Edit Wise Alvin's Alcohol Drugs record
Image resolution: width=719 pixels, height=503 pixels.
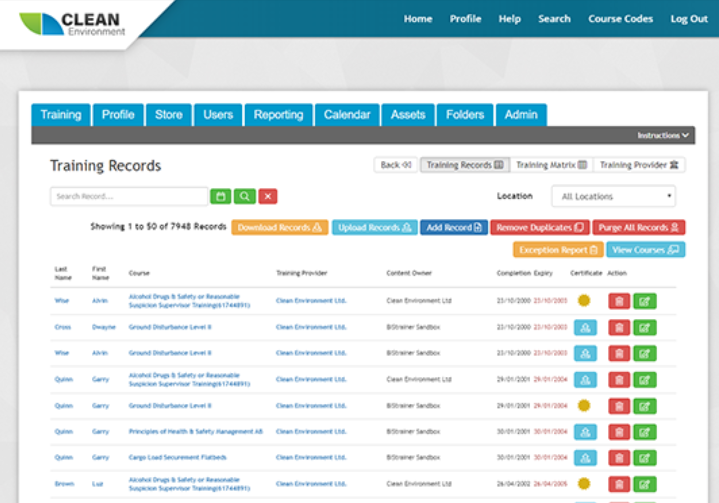[x=645, y=301]
